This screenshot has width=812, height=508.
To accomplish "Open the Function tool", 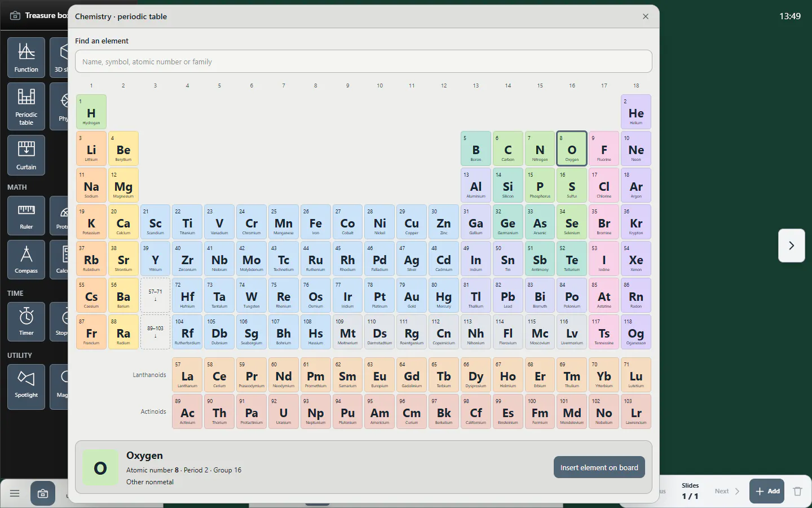I will [x=27, y=57].
